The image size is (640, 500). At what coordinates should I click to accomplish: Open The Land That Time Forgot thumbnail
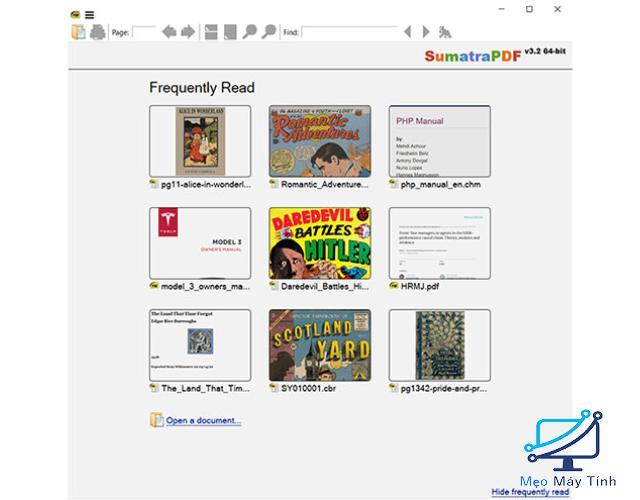click(200, 345)
